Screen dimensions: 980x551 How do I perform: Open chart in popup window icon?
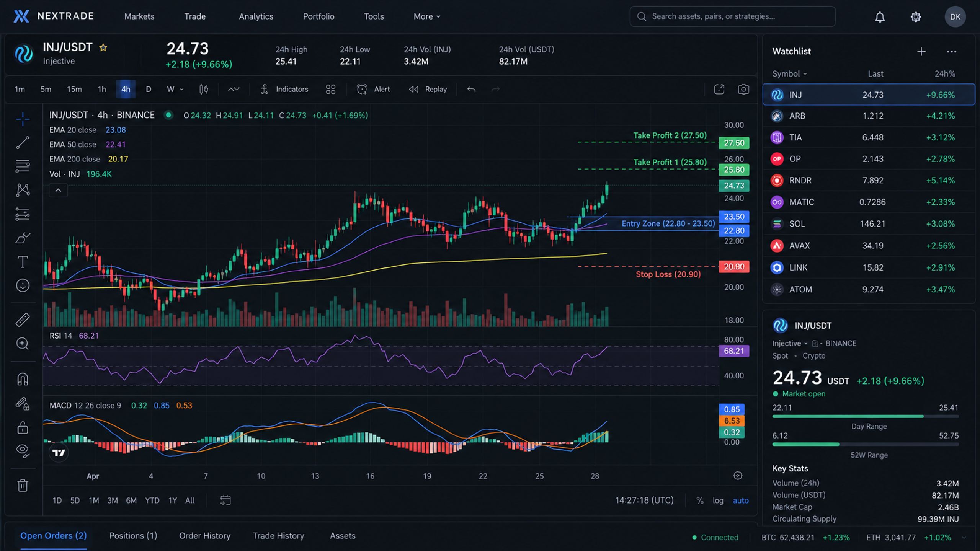click(x=719, y=89)
